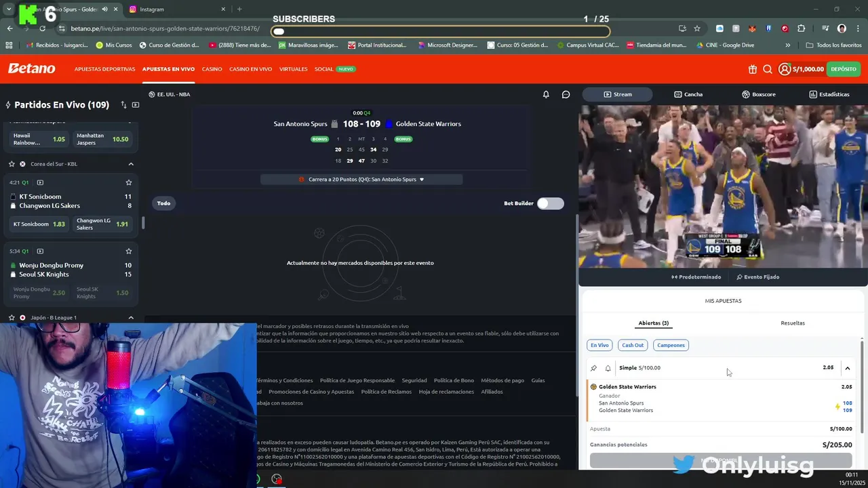Open the user account avatar icon
The width and height of the screenshot is (868, 488).
tap(785, 69)
